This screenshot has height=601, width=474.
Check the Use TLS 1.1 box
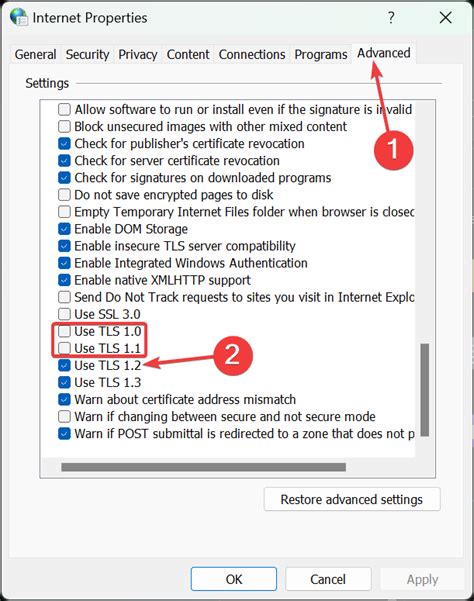point(64,348)
